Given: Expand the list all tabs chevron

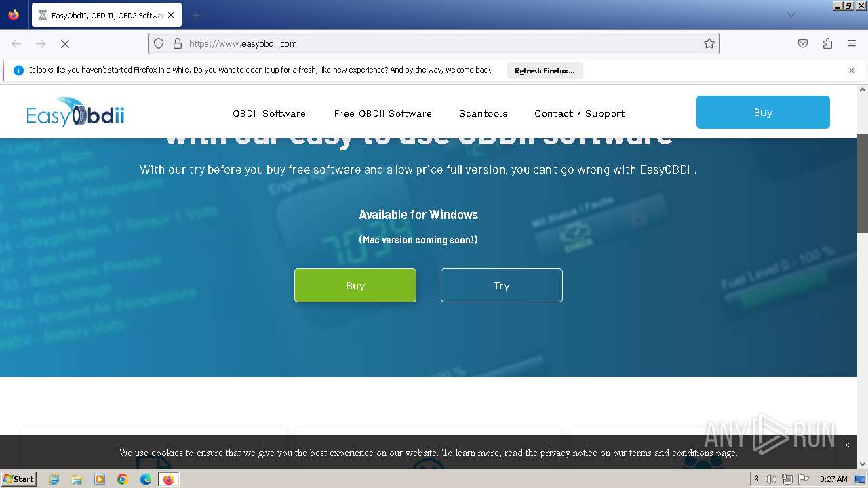Looking at the screenshot, I should [x=791, y=15].
